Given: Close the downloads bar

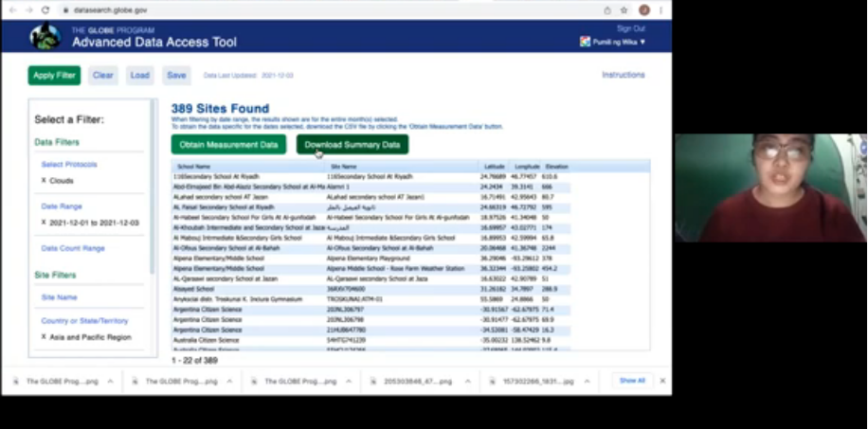Looking at the screenshot, I should click(x=662, y=381).
